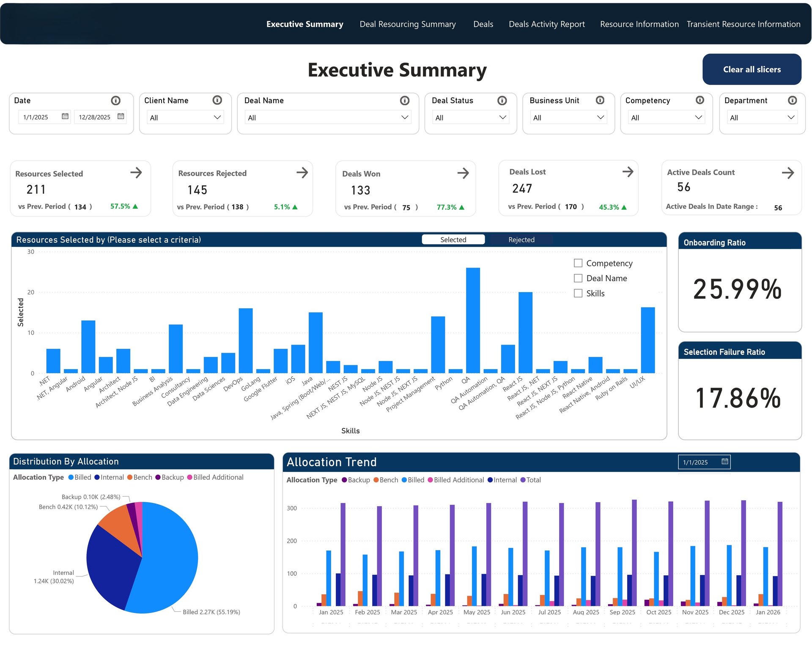Click the Deals Lost arrow icon
This screenshot has height=651, width=812.
click(x=628, y=172)
